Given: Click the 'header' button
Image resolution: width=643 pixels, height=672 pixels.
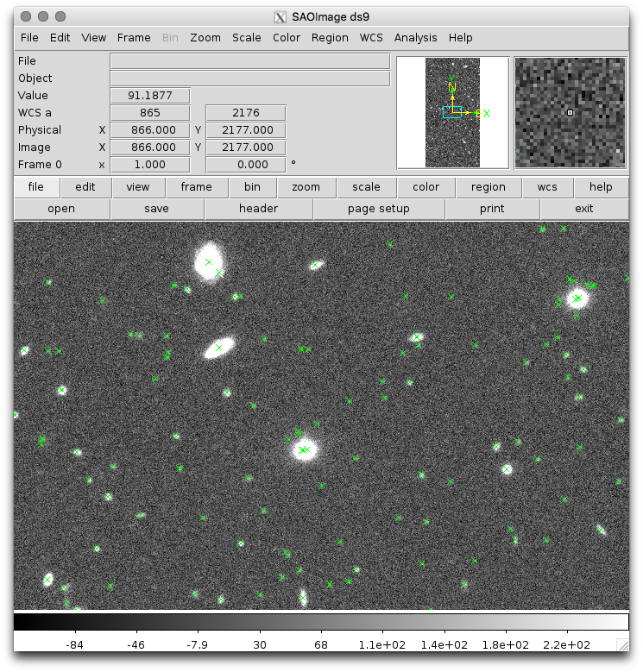Looking at the screenshot, I should pos(258,209).
